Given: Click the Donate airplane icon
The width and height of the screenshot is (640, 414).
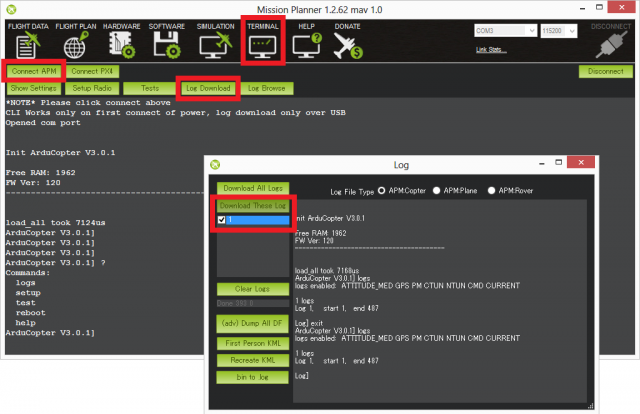Looking at the screenshot, I should [x=348, y=46].
